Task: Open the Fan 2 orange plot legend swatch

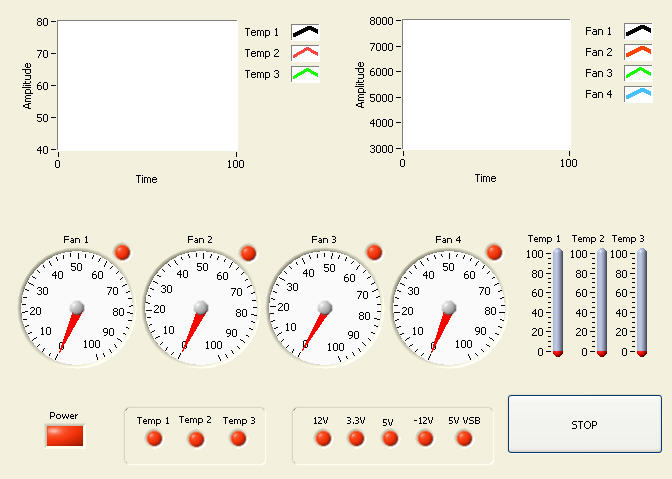Action: pyautogui.click(x=638, y=52)
